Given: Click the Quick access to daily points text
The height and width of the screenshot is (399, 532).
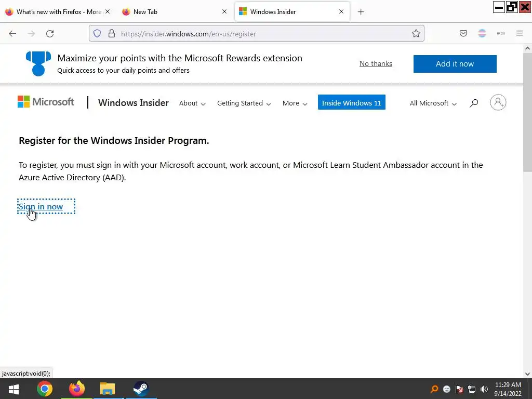Looking at the screenshot, I should point(124,70).
